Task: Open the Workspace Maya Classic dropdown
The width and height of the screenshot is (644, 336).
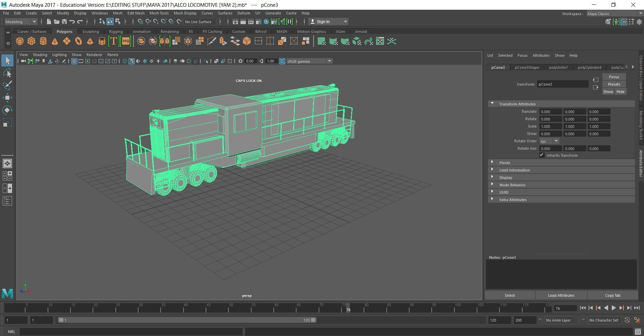Action: [x=614, y=14]
